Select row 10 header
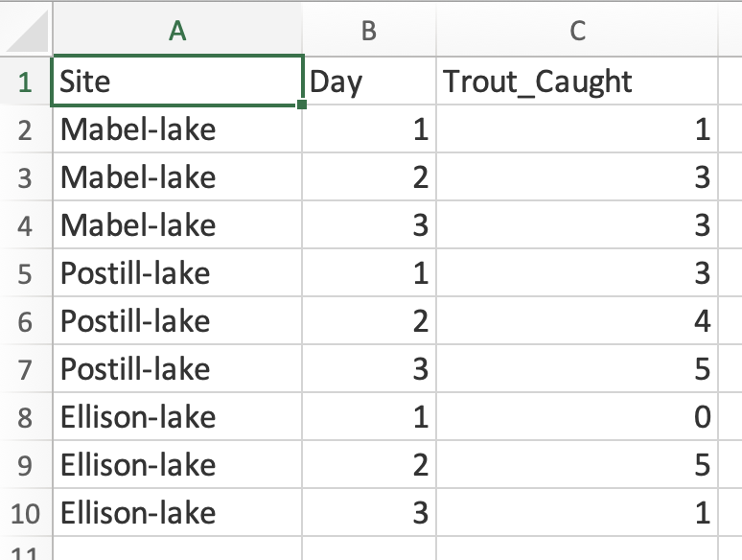742x560 pixels. click(26, 513)
